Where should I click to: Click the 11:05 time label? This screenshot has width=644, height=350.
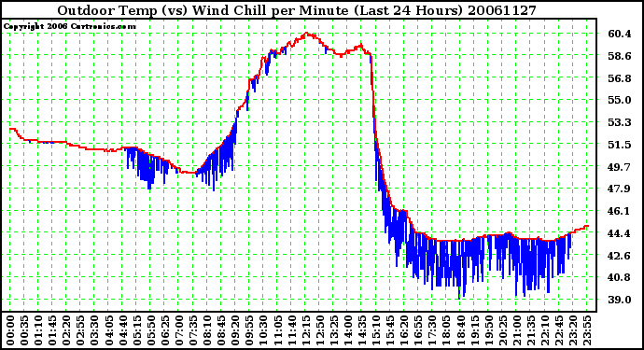[277, 330]
